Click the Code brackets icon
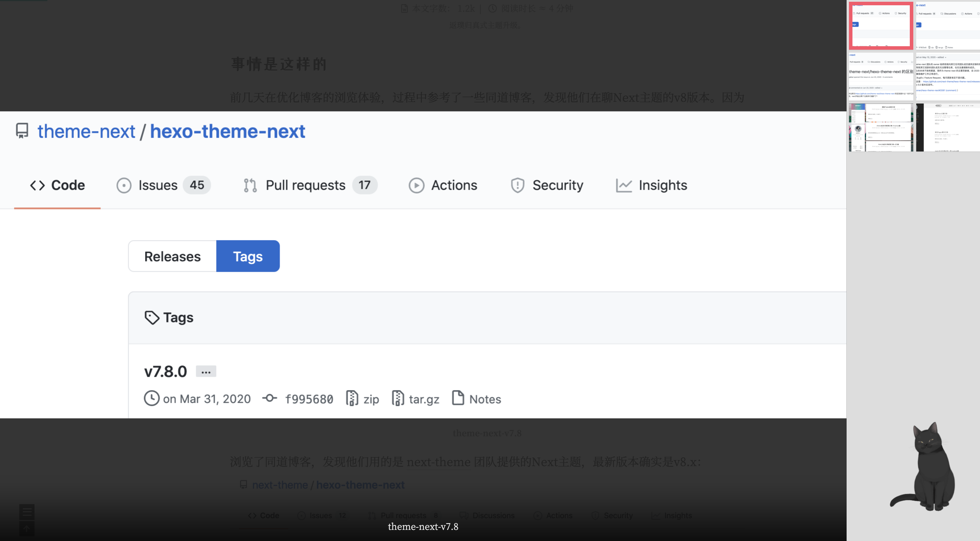Image resolution: width=980 pixels, height=541 pixels. click(x=37, y=185)
